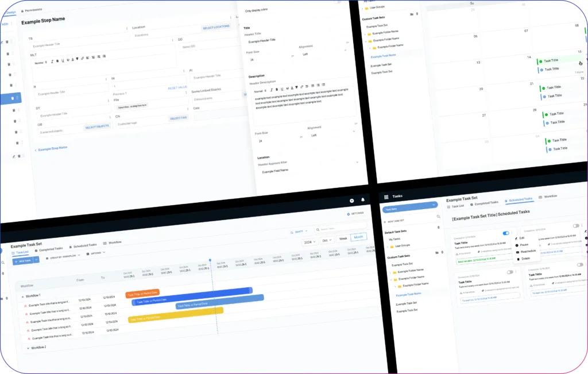The image size is (588, 374).
Task: Enable the toggle on the card below the Next run date card
Action: coord(510,272)
